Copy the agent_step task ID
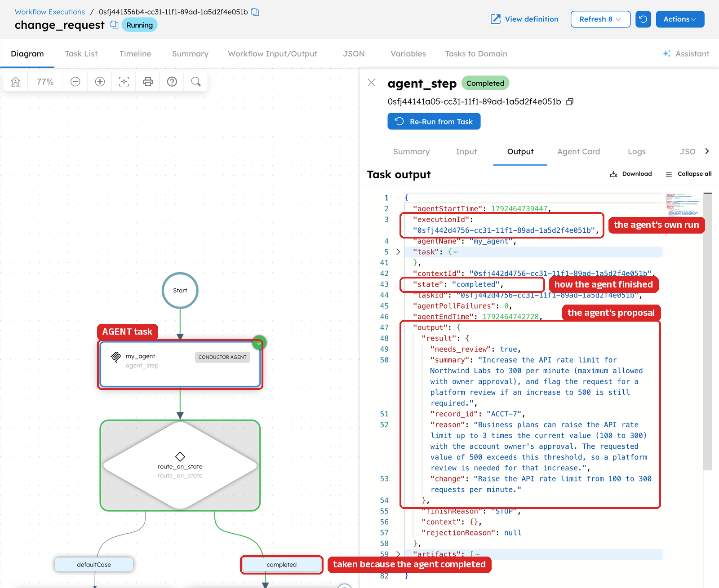Screen dimensions: 719x588 (x=570, y=102)
